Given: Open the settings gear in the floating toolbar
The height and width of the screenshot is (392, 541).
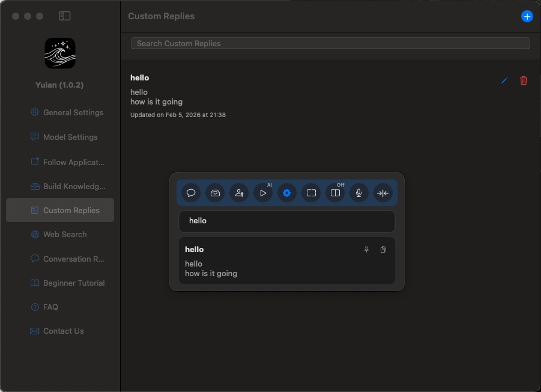Looking at the screenshot, I should tap(287, 193).
